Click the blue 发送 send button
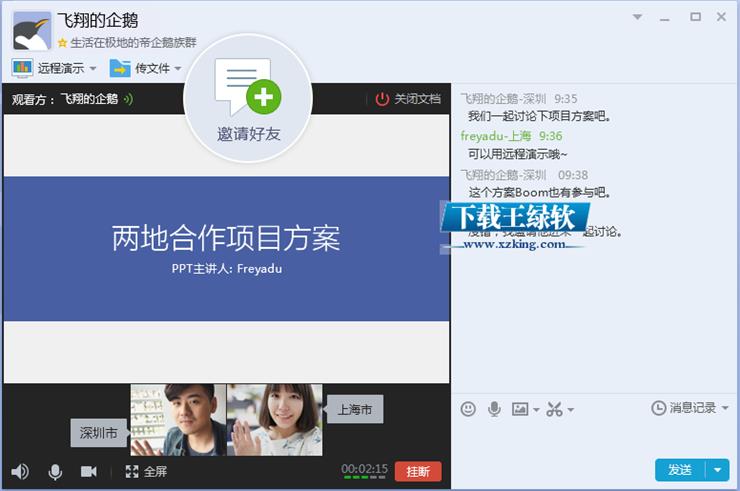740x491 pixels. click(x=680, y=470)
